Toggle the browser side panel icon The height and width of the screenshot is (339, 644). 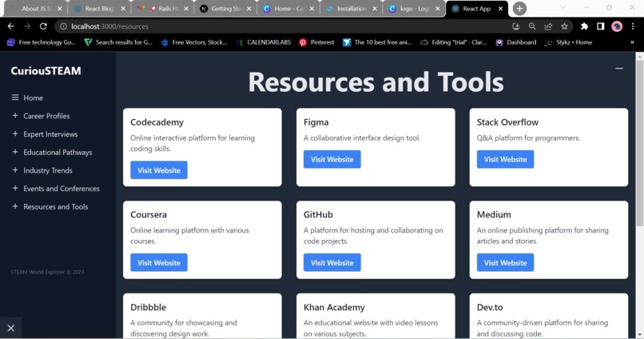point(601,26)
